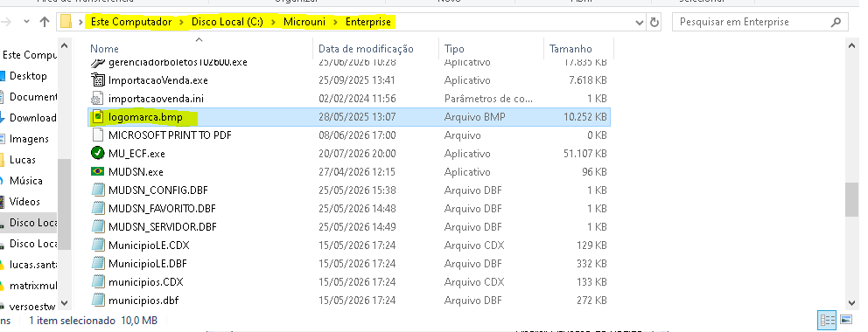Click Vídeos icon in navigation pane

pyautogui.click(x=3, y=202)
